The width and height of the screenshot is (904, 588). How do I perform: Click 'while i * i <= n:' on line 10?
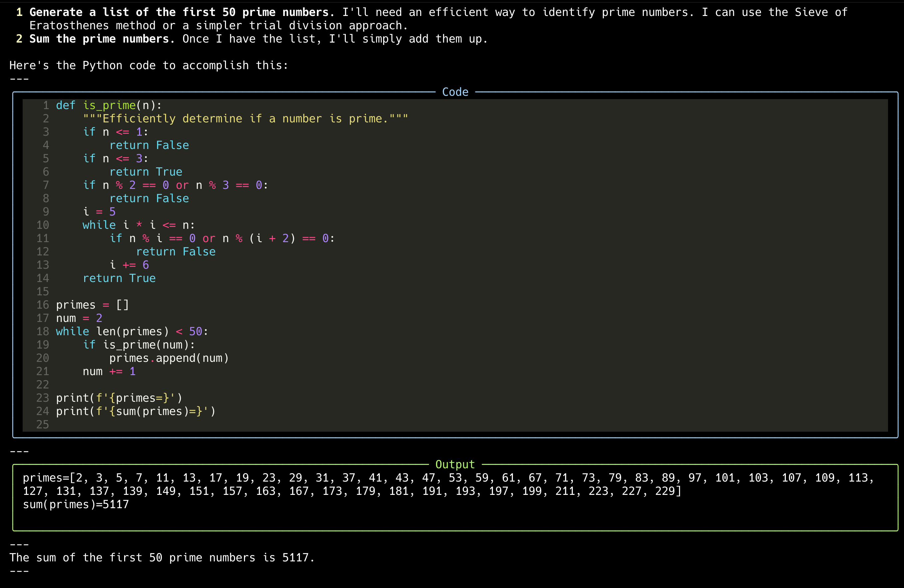(x=139, y=225)
